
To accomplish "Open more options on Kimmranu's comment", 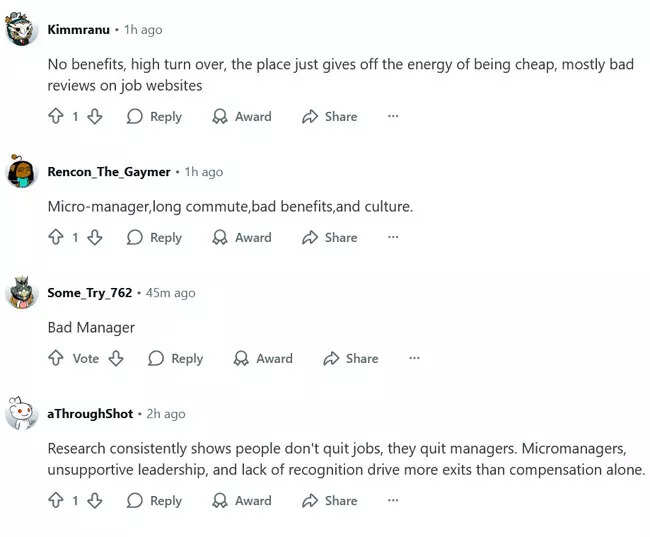I will [x=393, y=117].
